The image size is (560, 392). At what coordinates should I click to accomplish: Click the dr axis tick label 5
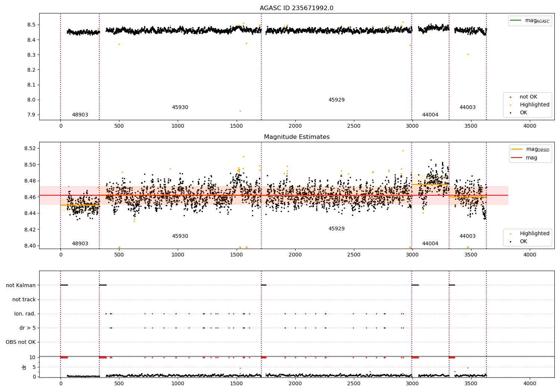34,367
